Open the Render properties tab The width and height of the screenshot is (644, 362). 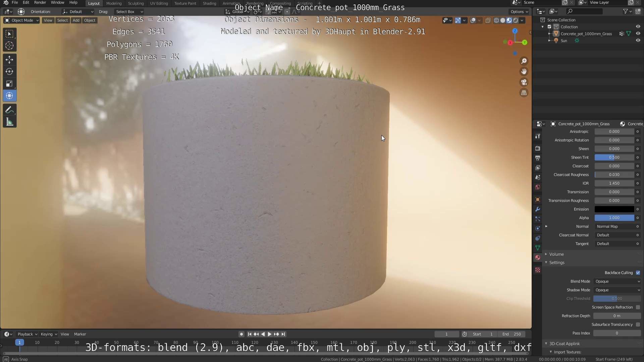[x=538, y=148]
